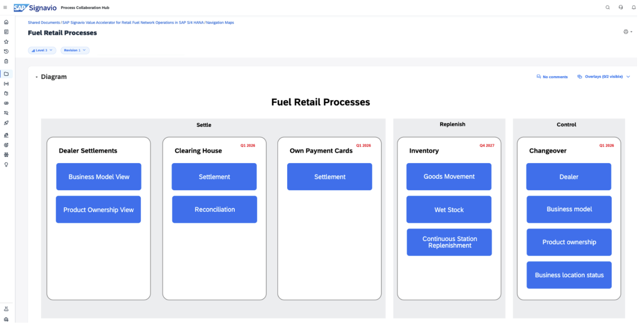
Task: Collapse the Diagram section
Action: pyautogui.click(x=37, y=77)
